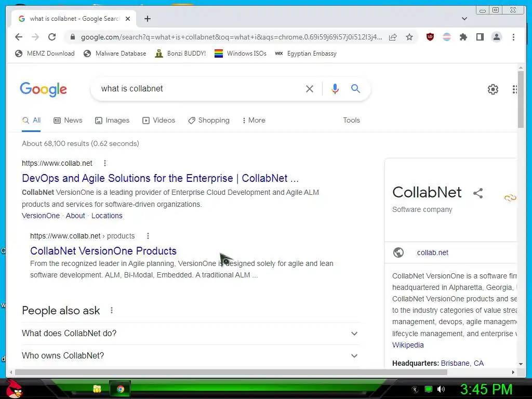Click the scroll right arrow

click(x=513, y=372)
